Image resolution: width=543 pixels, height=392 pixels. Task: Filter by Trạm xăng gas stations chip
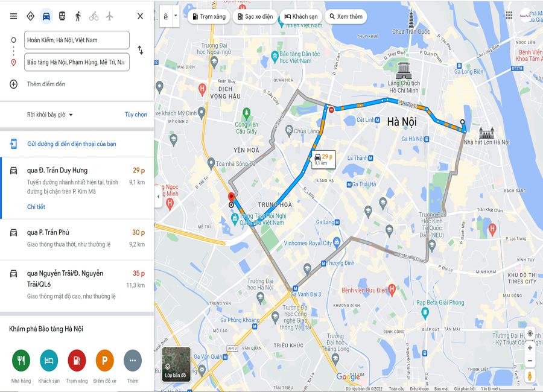tap(209, 17)
